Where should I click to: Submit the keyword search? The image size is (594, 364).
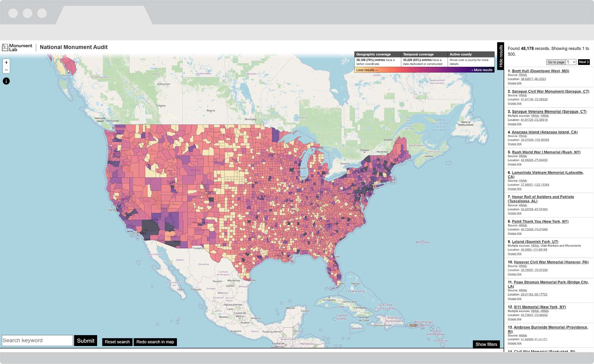pos(86,341)
